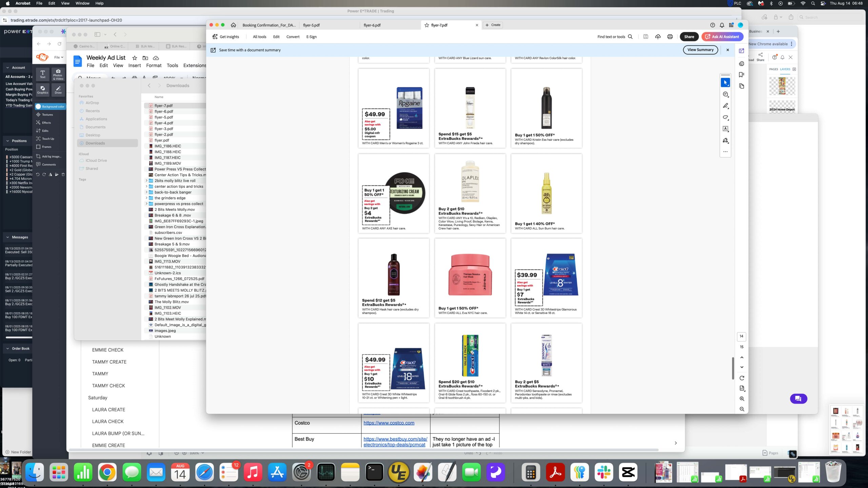Rotate the page clockwise
This screenshot has width=868, height=488.
(742, 378)
